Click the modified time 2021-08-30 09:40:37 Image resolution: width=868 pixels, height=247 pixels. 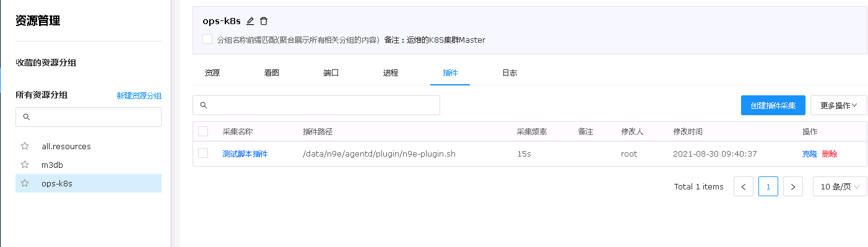(x=715, y=154)
